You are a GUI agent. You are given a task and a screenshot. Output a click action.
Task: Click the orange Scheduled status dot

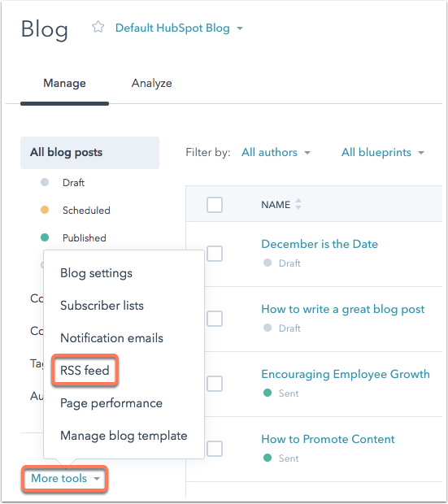coord(45,210)
